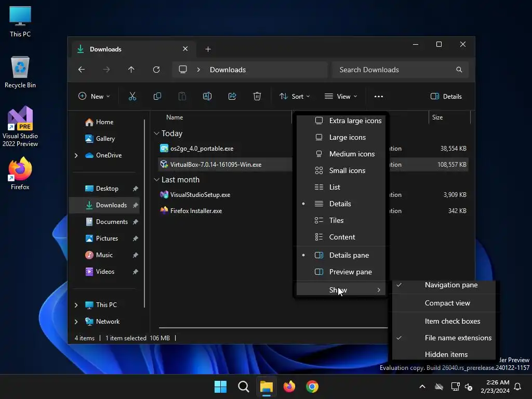
Task: Go up one folder level
Action: (x=131, y=70)
